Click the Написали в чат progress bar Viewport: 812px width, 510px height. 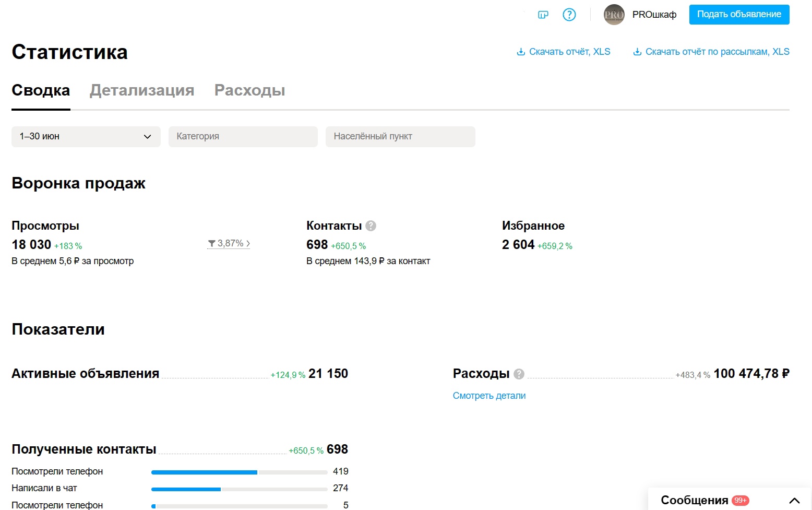(239, 489)
